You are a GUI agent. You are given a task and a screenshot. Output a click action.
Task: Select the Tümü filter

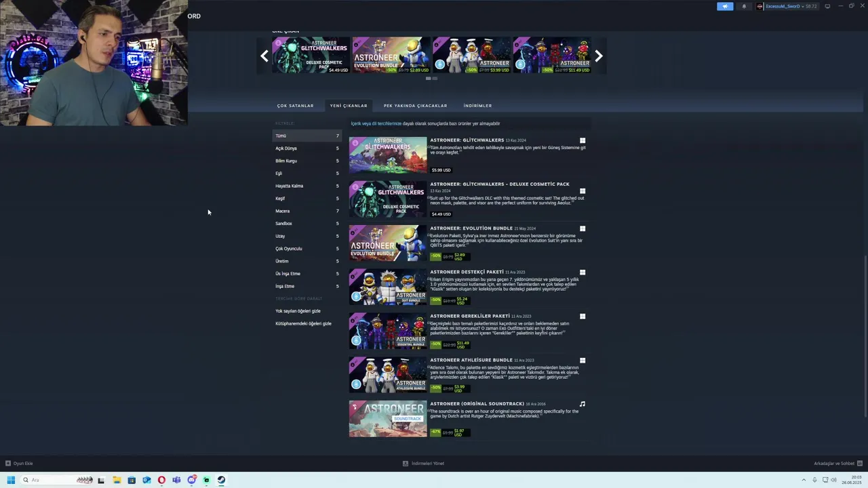(x=307, y=136)
